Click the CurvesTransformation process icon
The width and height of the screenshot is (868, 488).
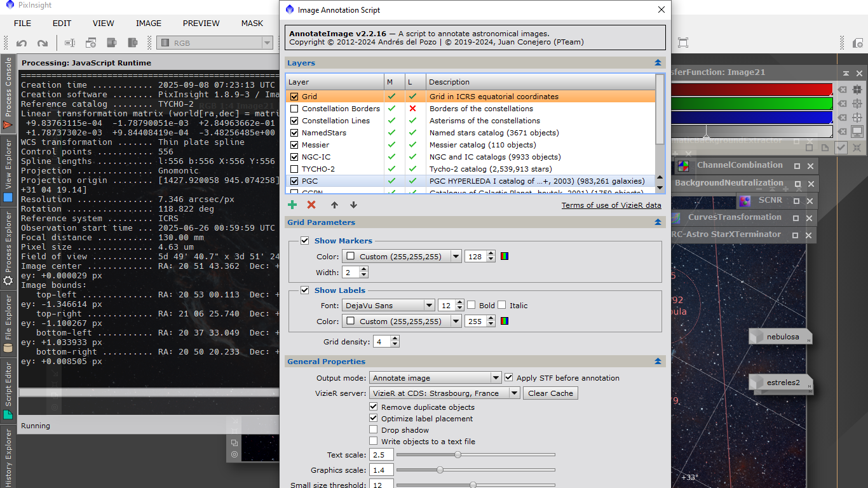click(x=676, y=218)
